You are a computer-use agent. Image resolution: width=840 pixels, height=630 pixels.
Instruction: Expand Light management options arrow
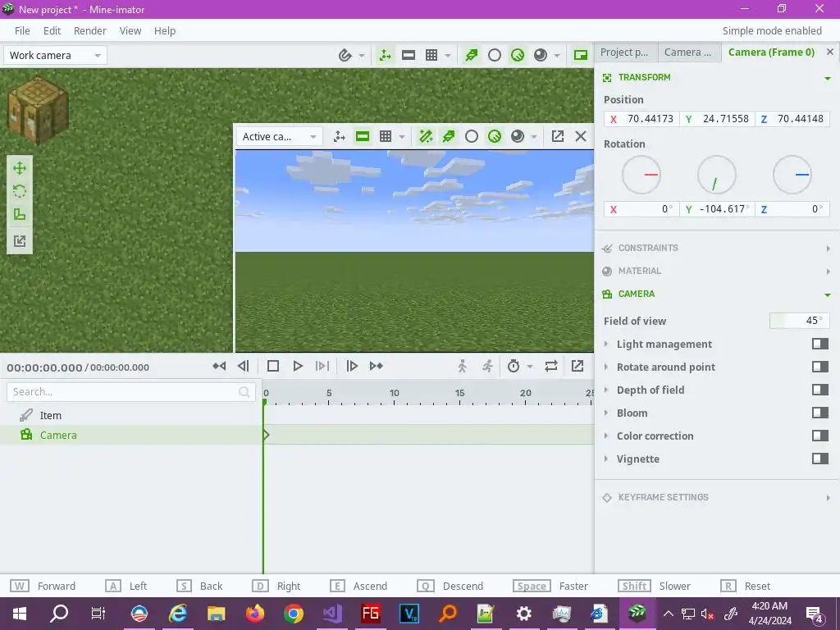point(606,344)
